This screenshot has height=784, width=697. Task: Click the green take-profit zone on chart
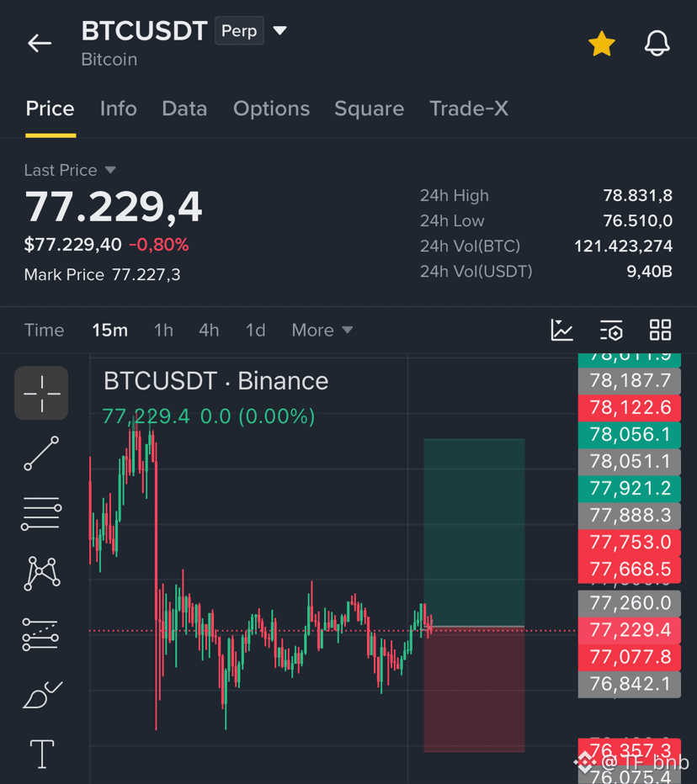pyautogui.click(x=474, y=532)
